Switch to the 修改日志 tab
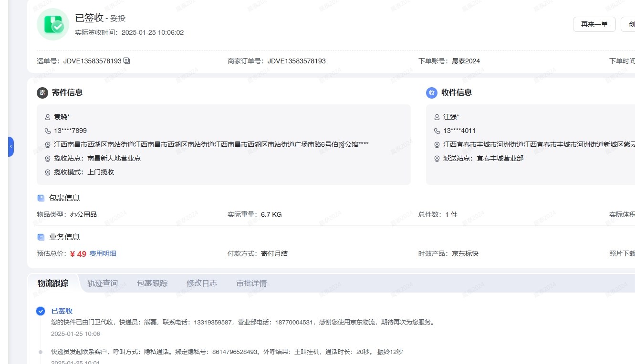The width and height of the screenshot is (635, 364). [202, 283]
